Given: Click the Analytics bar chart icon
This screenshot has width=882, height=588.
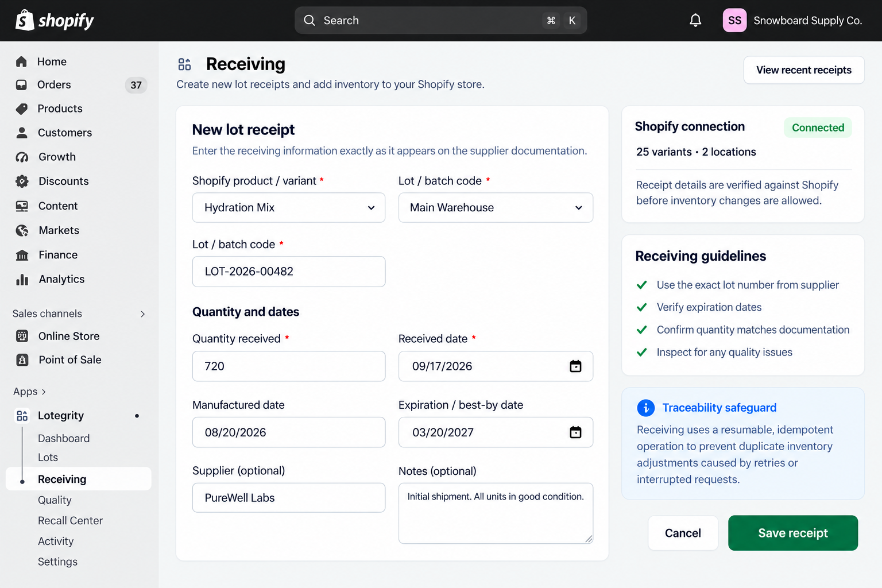Looking at the screenshot, I should [x=22, y=280].
